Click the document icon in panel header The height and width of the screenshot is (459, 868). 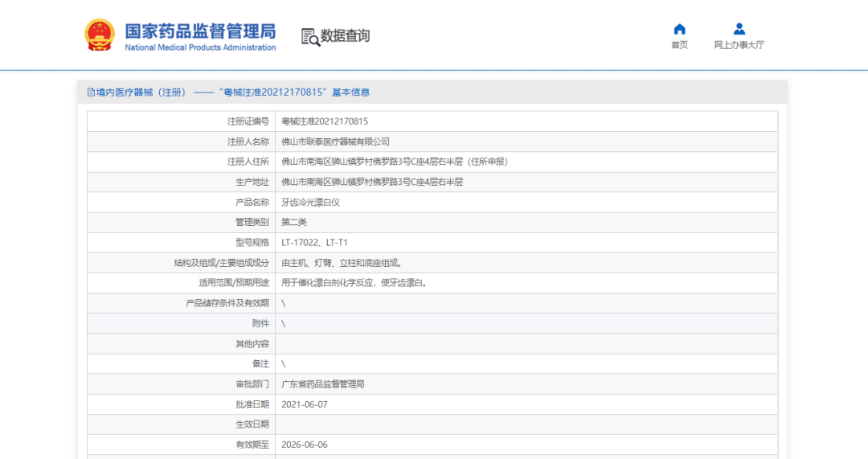[x=91, y=92]
